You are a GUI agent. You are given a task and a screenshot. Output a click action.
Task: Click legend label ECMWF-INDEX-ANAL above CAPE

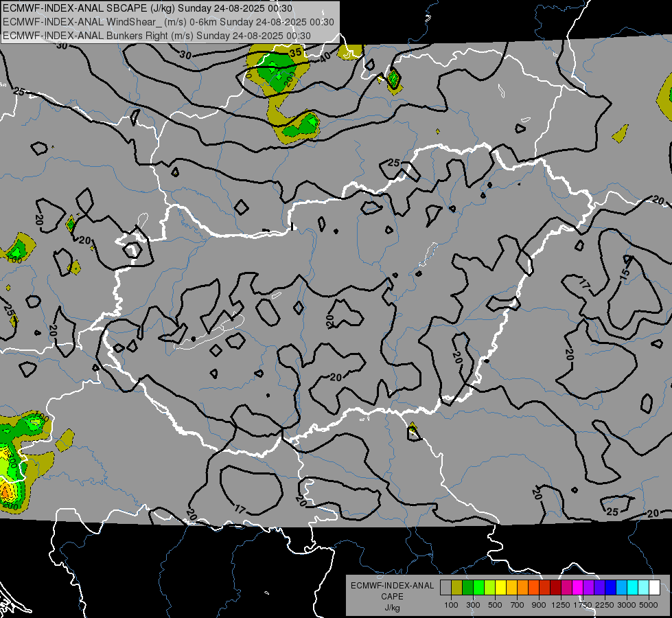coord(392,586)
